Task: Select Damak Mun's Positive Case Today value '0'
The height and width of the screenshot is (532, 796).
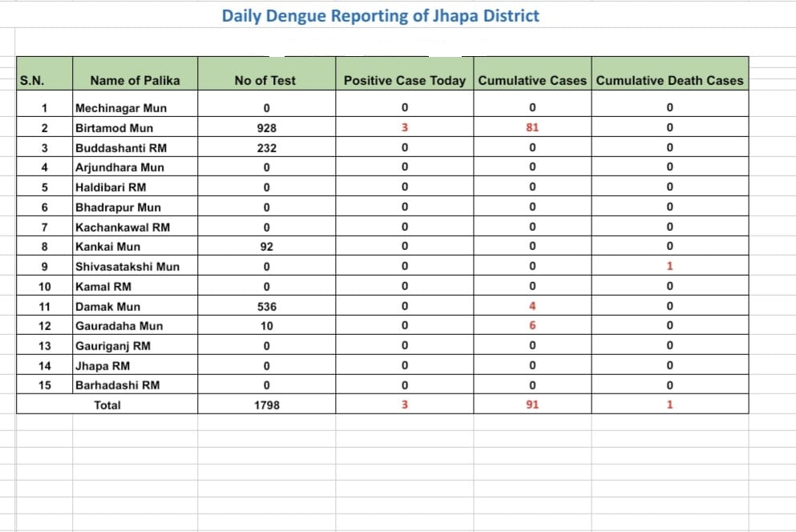Action: point(405,306)
